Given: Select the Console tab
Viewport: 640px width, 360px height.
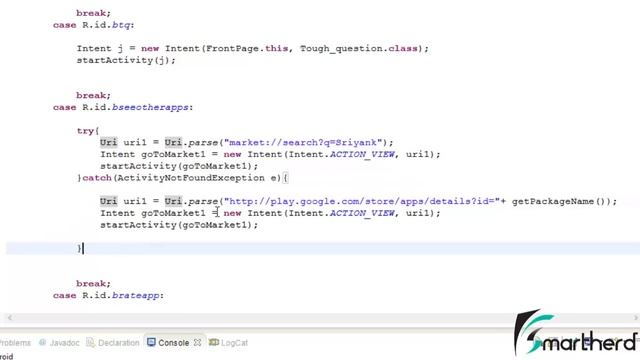Looking at the screenshot, I should tap(173, 343).
